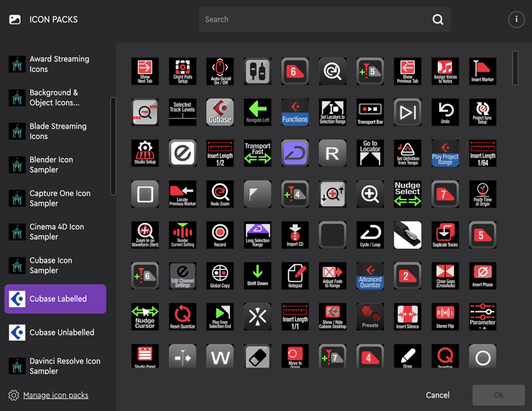Click the Assign Voices to Notes icon
The width and height of the screenshot is (532, 411).
(445, 71)
